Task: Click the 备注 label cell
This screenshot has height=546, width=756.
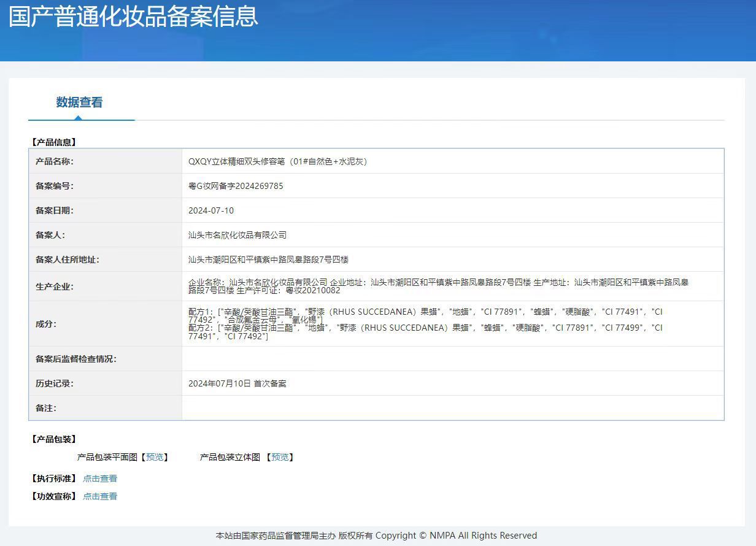Action: [106, 408]
